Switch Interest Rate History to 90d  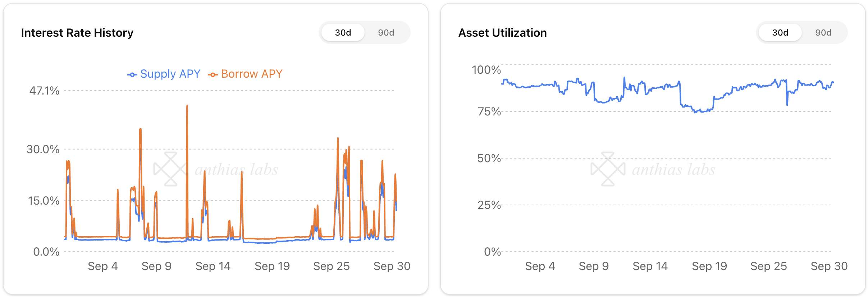pyautogui.click(x=386, y=33)
